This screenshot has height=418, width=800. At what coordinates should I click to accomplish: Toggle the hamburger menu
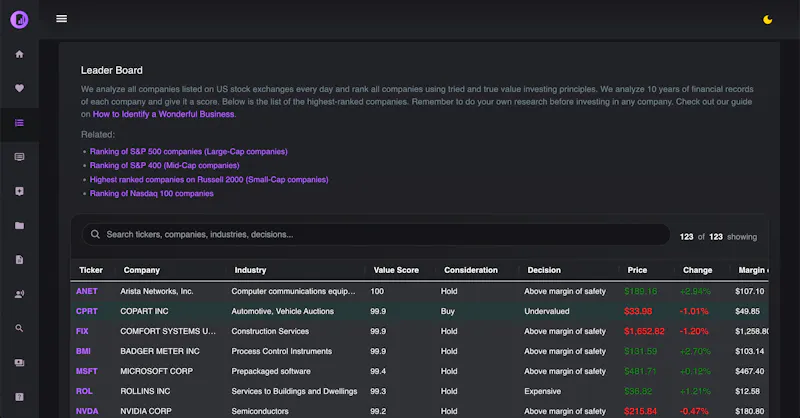(x=61, y=18)
